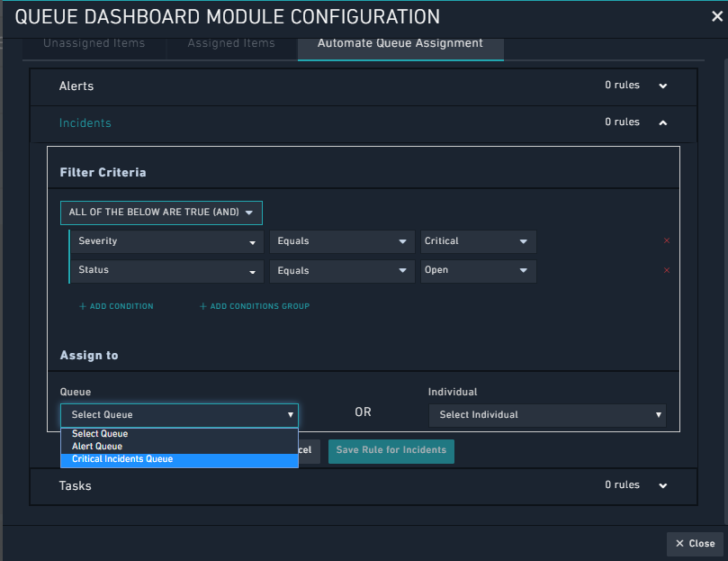The height and width of the screenshot is (561, 728).
Task: Expand the Alerts rules section chevron
Action: [662, 86]
